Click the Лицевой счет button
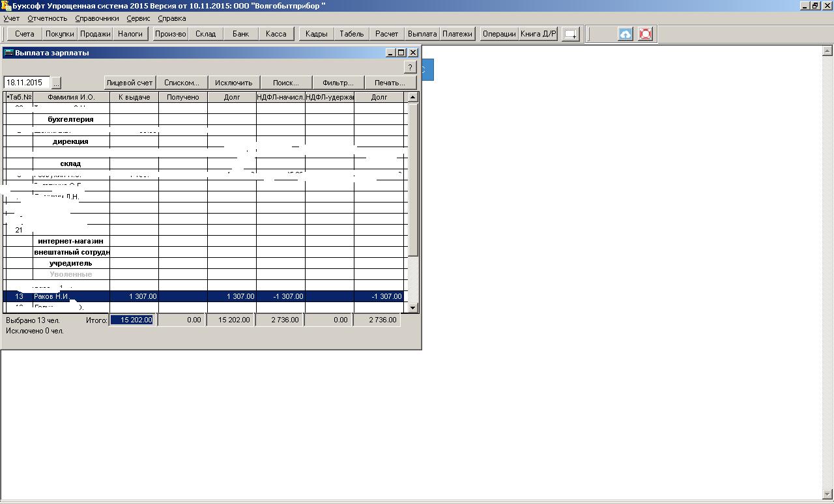 pyautogui.click(x=130, y=83)
